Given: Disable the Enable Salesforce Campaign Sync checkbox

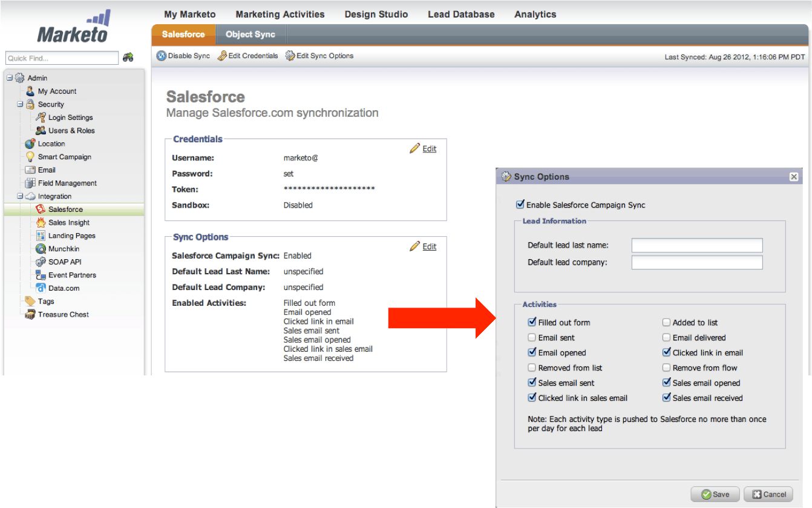Looking at the screenshot, I should [520, 204].
